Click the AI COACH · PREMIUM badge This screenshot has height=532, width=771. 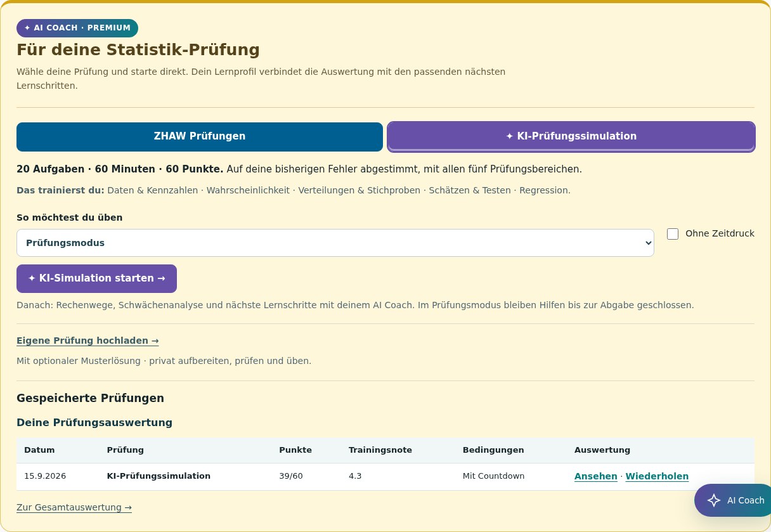[77, 28]
